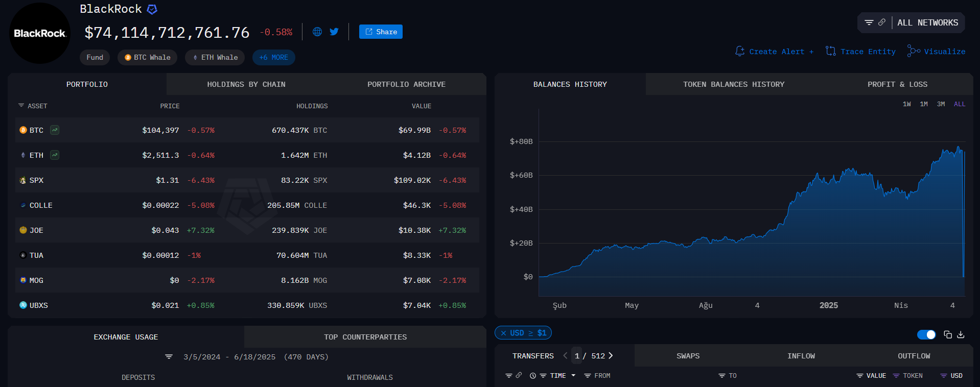
Task: Filter transfers by VALUE
Action: (871, 375)
